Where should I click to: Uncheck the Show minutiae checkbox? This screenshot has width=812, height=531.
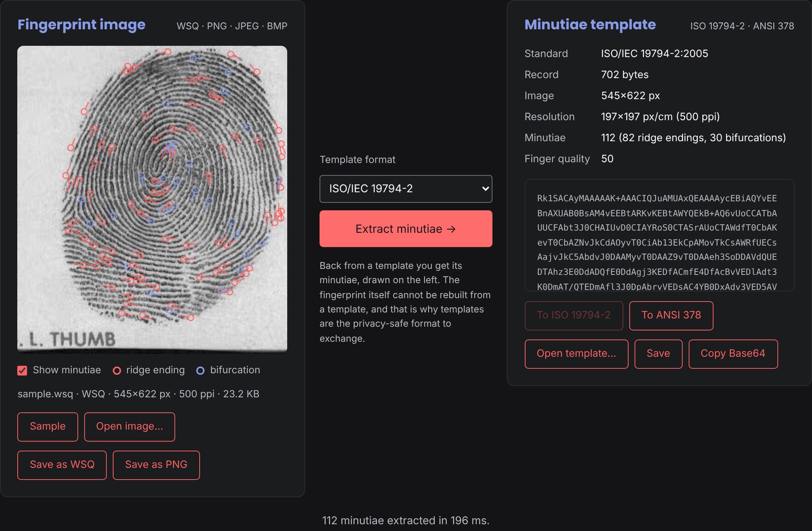point(22,371)
